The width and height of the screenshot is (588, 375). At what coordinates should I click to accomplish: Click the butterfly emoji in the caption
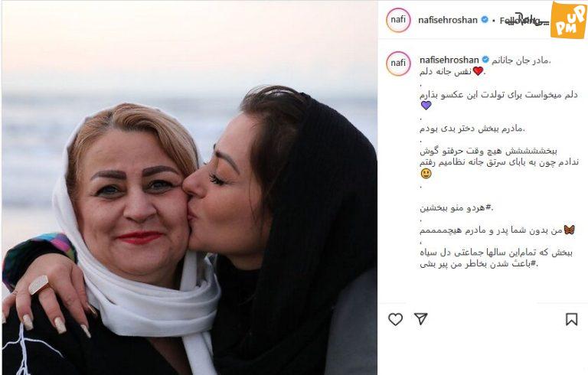[x=569, y=230]
